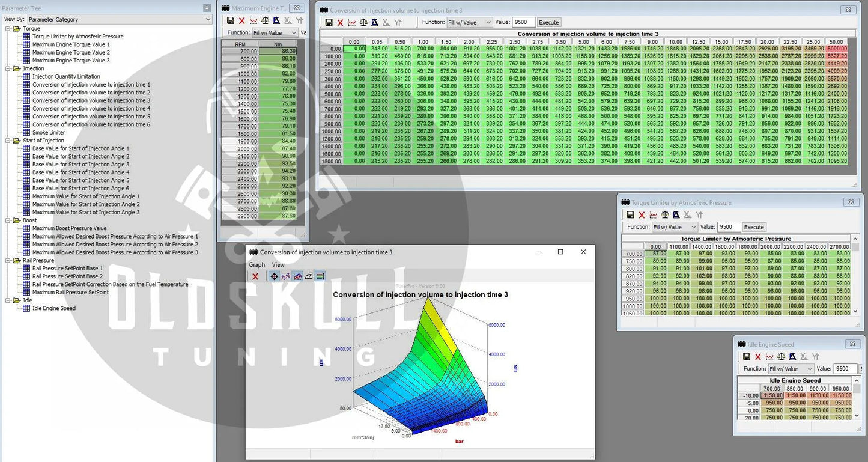This screenshot has height=462, width=868.
Task: Click the red X icon in Maximum Engine Torque window
Action: pyautogui.click(x=242, y=21)
